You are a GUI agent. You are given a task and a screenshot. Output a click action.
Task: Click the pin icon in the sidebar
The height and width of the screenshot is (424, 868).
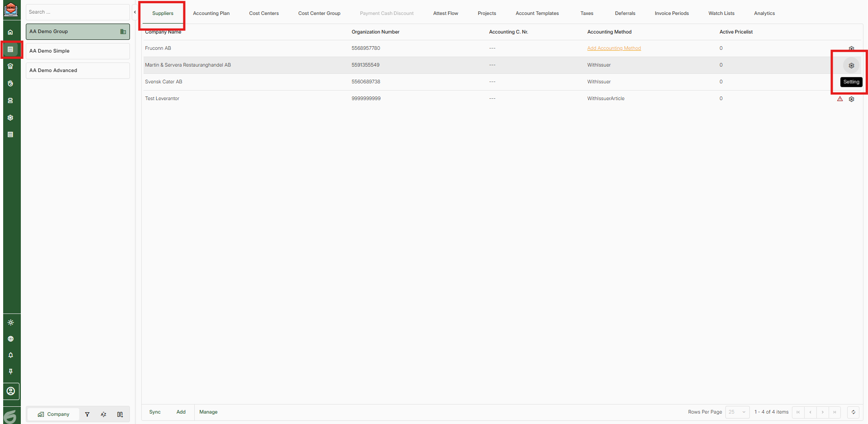11,371
